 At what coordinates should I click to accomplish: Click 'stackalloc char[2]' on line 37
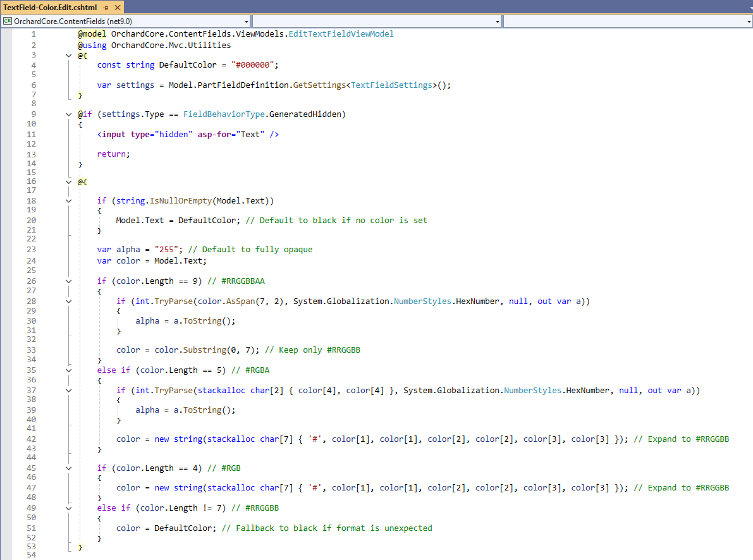[241, 391]
